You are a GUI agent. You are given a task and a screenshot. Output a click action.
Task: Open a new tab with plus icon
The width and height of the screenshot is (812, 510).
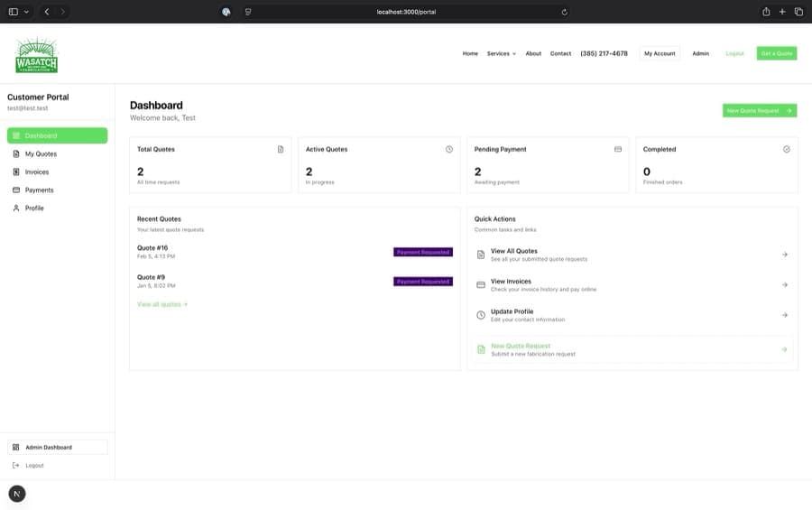point(782,12)
